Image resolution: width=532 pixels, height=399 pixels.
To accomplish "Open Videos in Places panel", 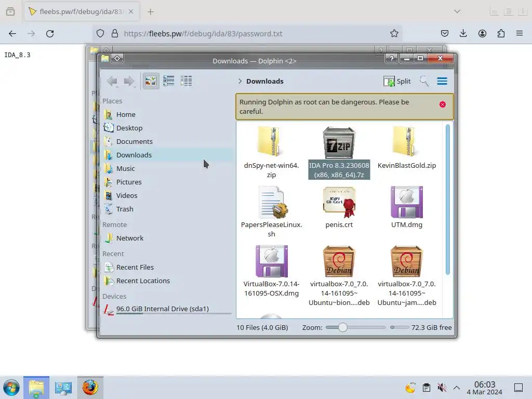I will [167, 196].
